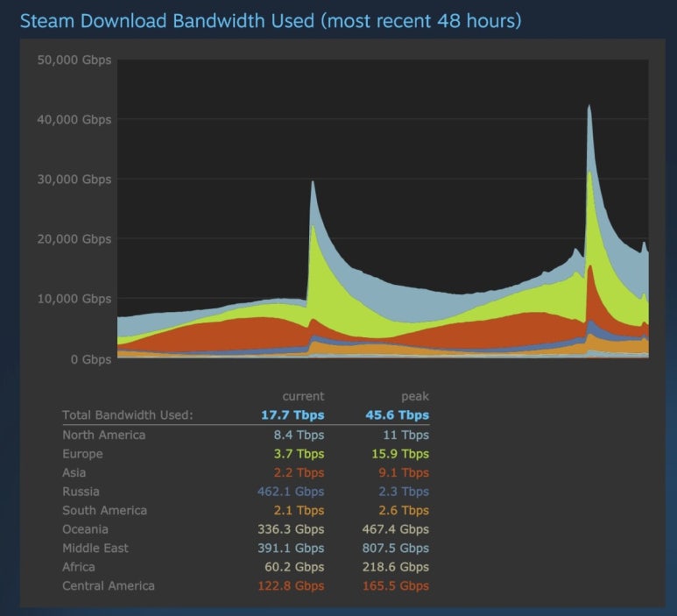Click North America current value '8.4 Tbps'
The image size is (677, 616).
coord(299,435)
